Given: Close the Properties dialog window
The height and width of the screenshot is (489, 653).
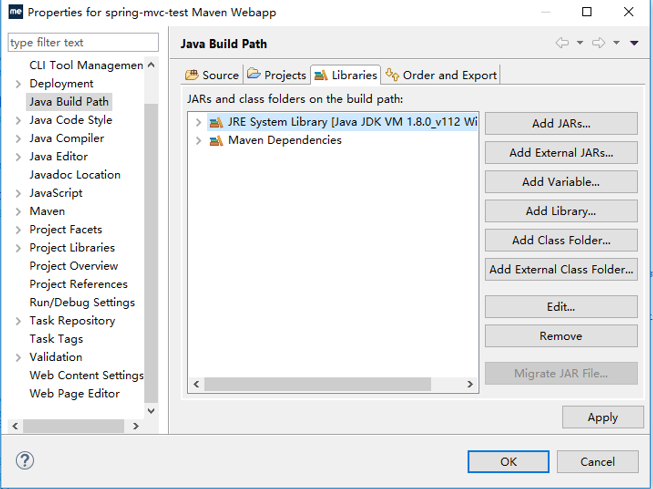Looking at the screenshot, I should [628, 12].
